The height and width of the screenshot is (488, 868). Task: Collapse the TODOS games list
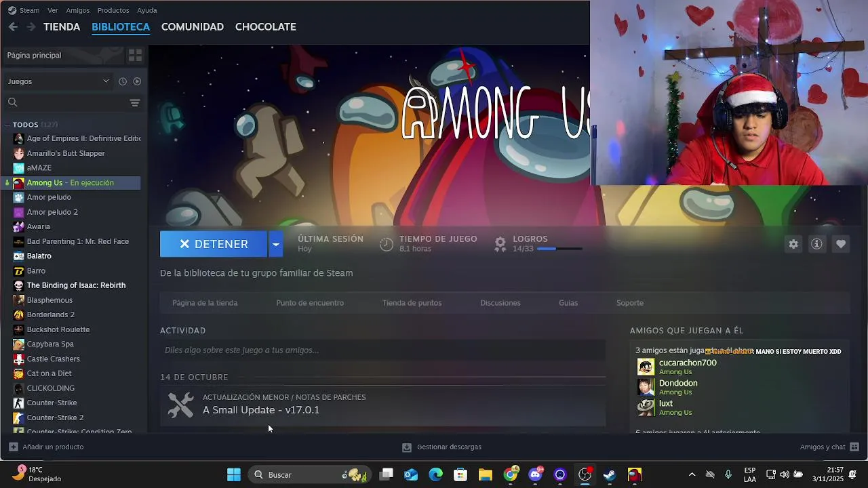7,125
